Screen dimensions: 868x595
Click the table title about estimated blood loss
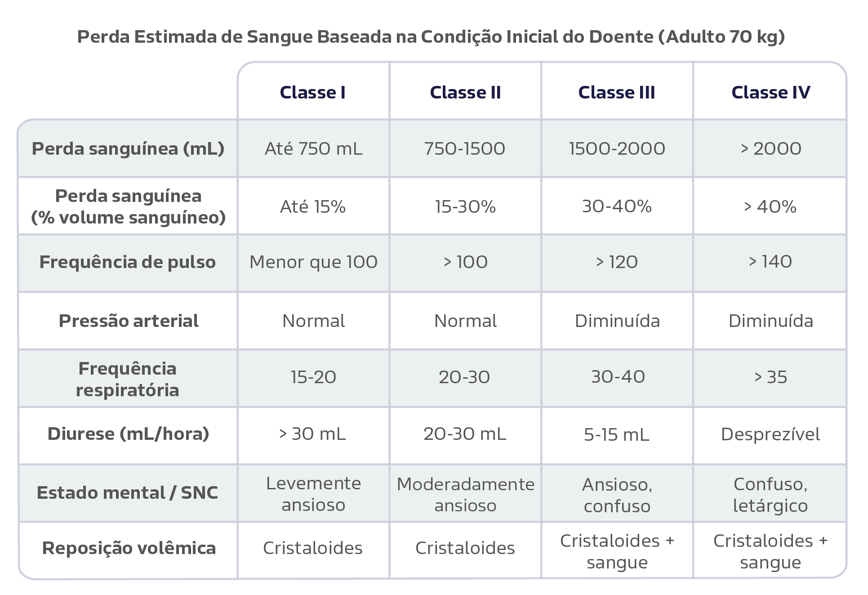pos(431,36)
